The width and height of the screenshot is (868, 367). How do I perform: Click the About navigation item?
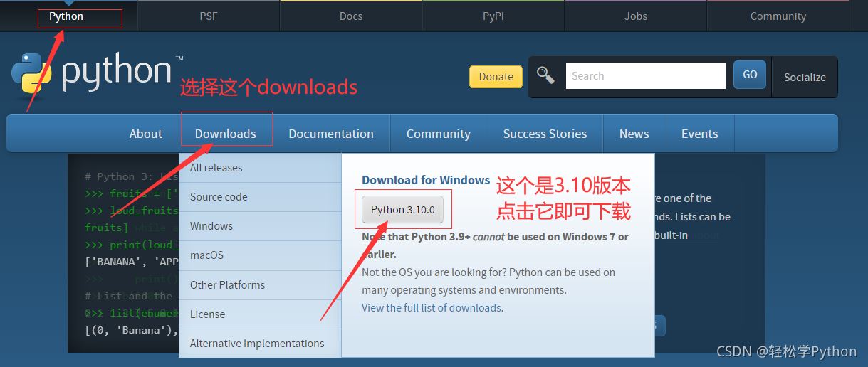click(x=146, y=134)
